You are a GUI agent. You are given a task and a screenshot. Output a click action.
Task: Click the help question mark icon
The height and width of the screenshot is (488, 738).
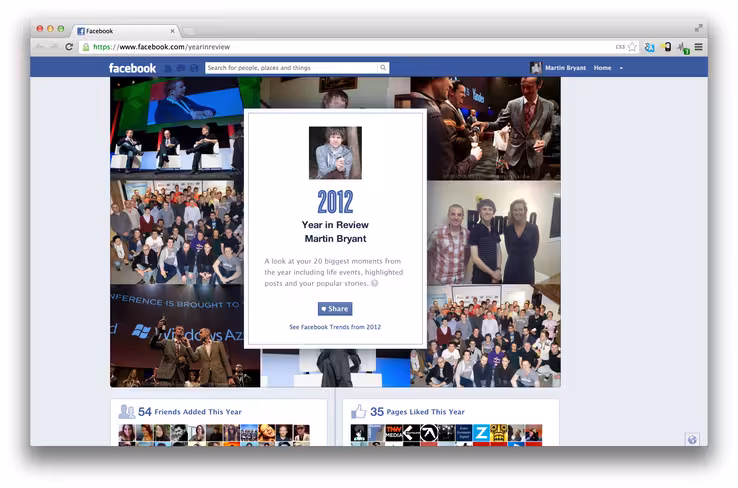(374, 283)
